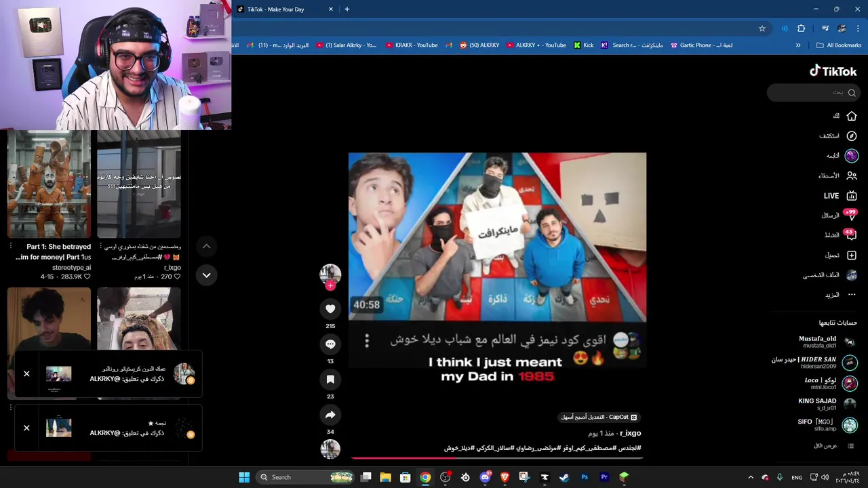Open HIDER SAN followed account
The height and width of the screenshot is (488, 868).
814,363
